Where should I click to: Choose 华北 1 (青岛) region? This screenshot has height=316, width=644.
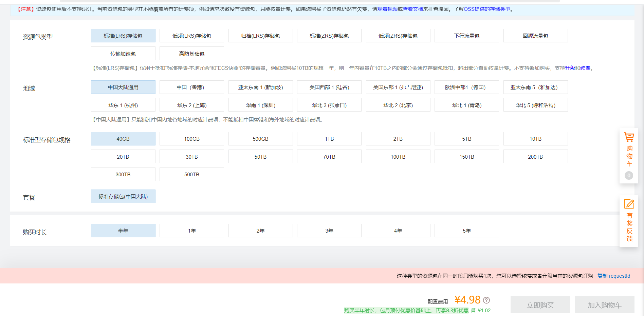point(466,105)
